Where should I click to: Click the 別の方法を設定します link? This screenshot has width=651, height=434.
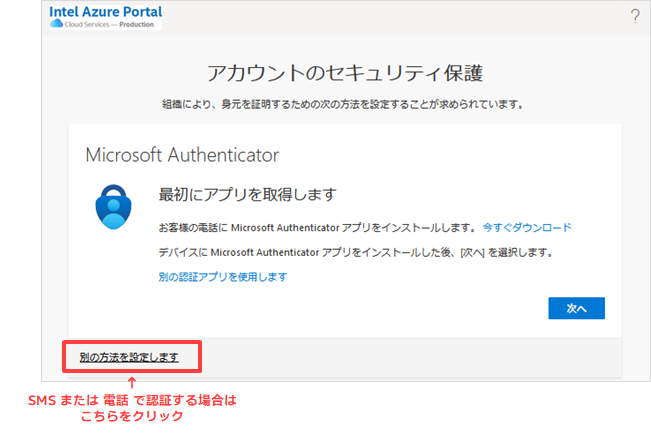129,357
